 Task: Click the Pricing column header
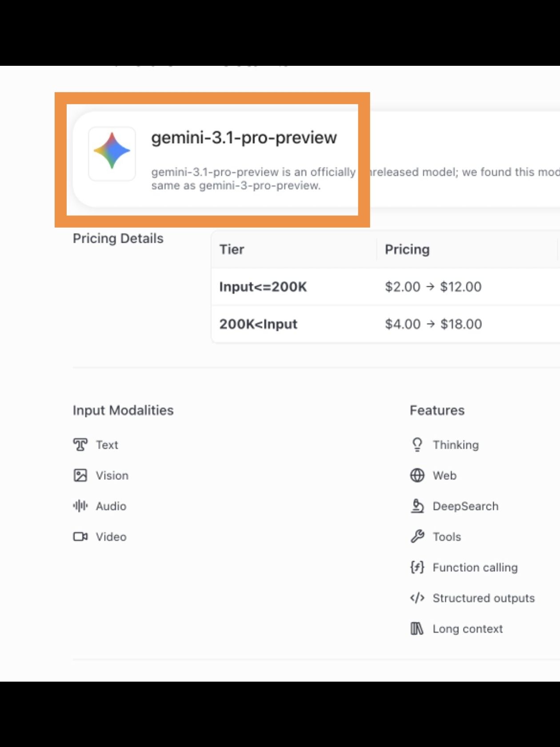(x=407, y=249)
